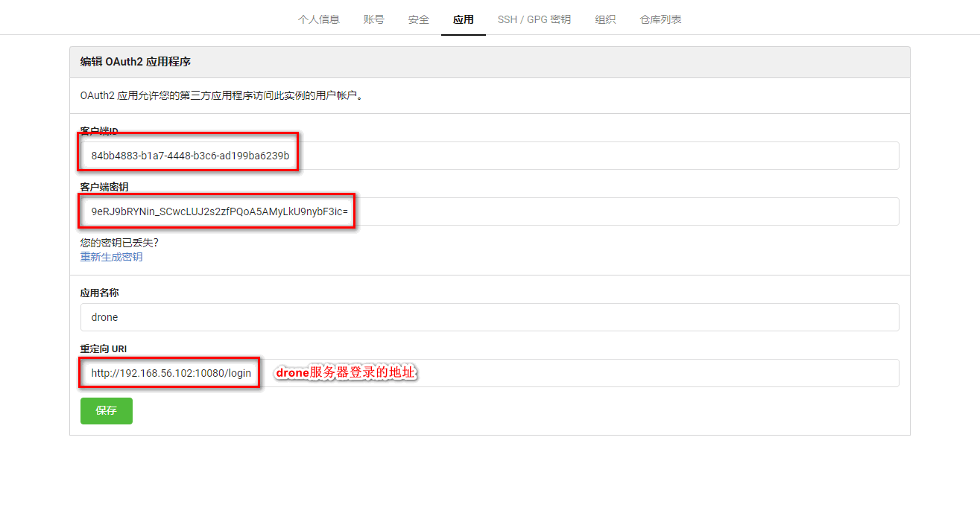This screenshot has width=980, height=516.
Task: Click the 重定向 URI label
Action: click(x=103, y=348)
